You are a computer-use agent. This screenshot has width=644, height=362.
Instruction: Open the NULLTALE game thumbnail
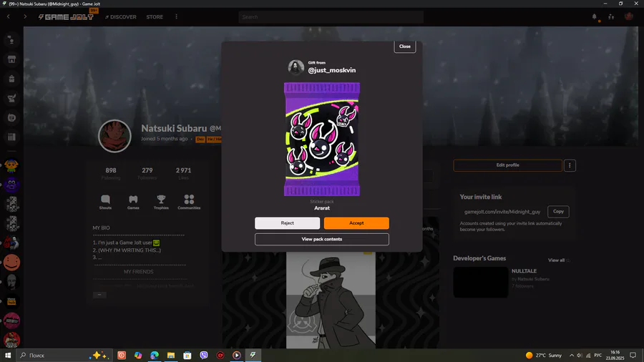tap(481, 282)
